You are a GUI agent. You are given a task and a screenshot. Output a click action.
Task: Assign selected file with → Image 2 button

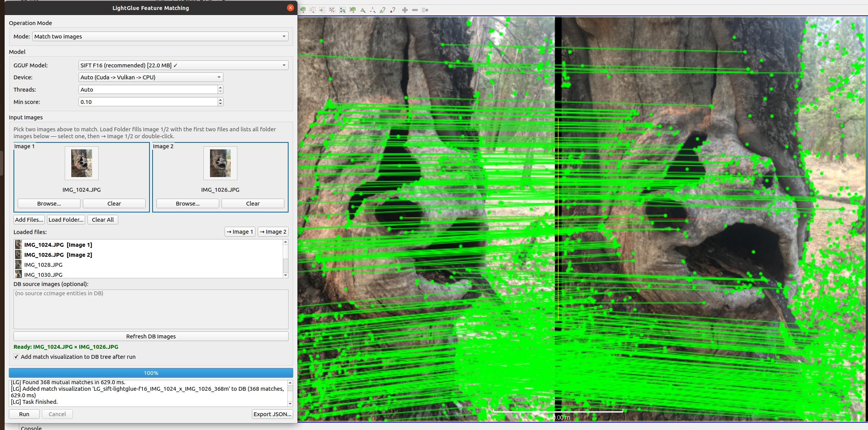tap(273, 232)
